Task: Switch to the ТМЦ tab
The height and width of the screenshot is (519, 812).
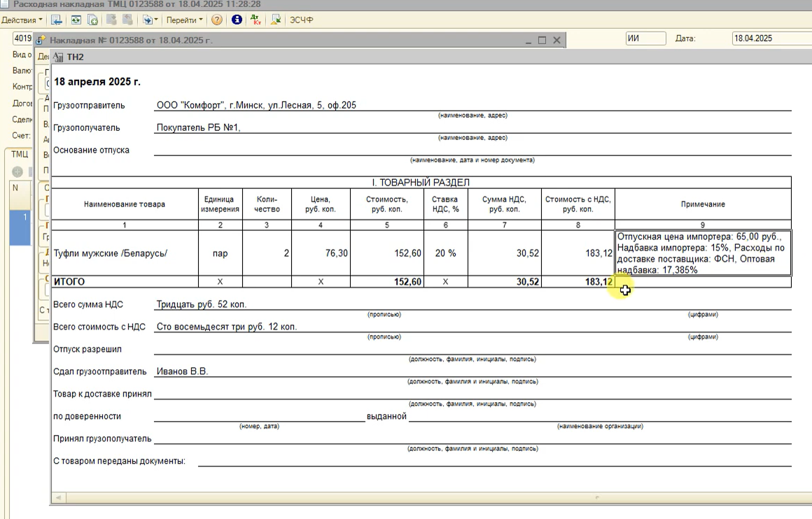Action: click(x=20, y=154)
